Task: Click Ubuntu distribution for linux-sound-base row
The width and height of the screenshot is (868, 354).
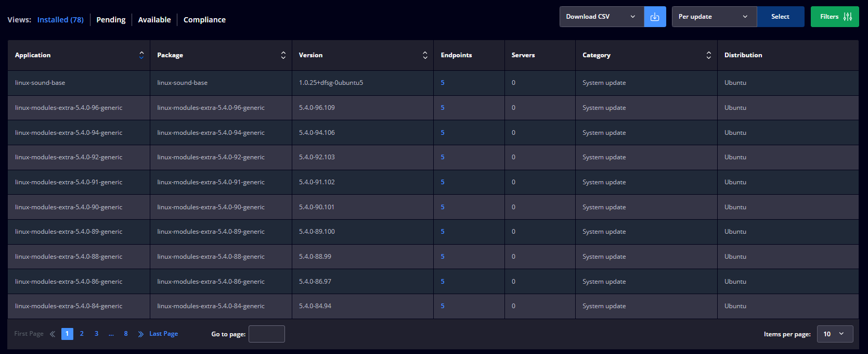Action: click(x=735, y=83)
